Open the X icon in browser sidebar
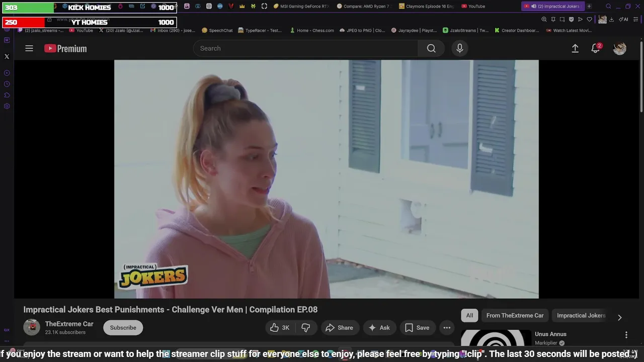 pos(7,56)
